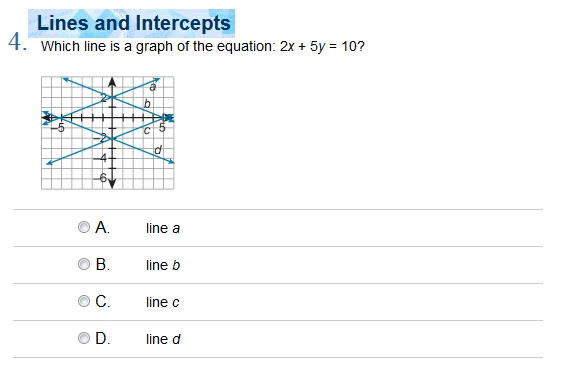Click label 'b' on the graph
Screen dimensions: 564x380
(x=147, y=104)
